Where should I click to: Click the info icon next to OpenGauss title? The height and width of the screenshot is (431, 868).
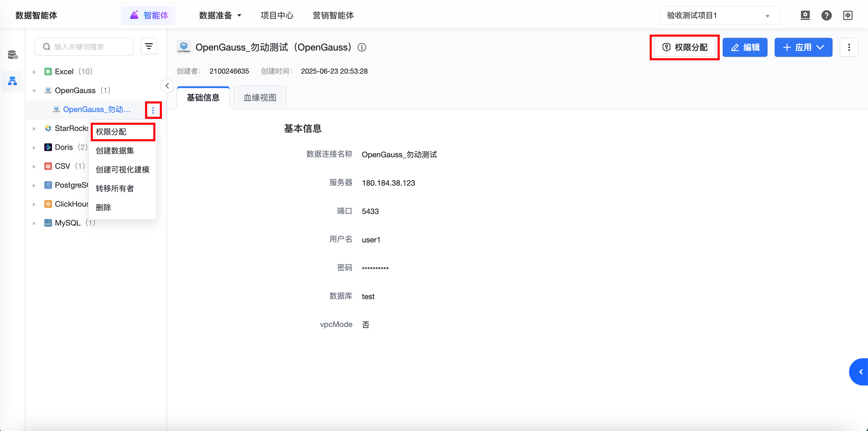(x=362, y=48)
